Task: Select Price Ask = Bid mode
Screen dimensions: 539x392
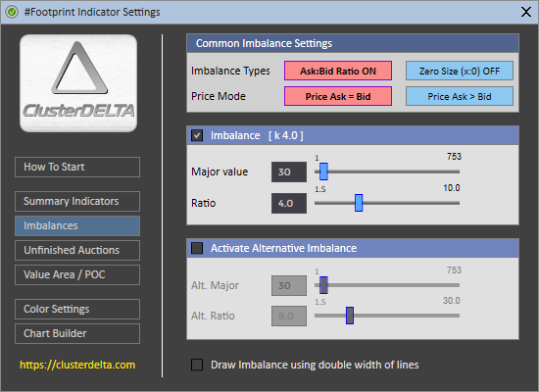Action: click(338, 96)
